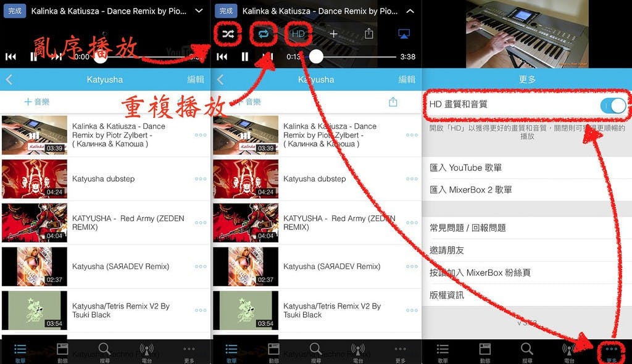
Task: Tap the HD icon in the middle player
Action: click(x=298, y=34)
